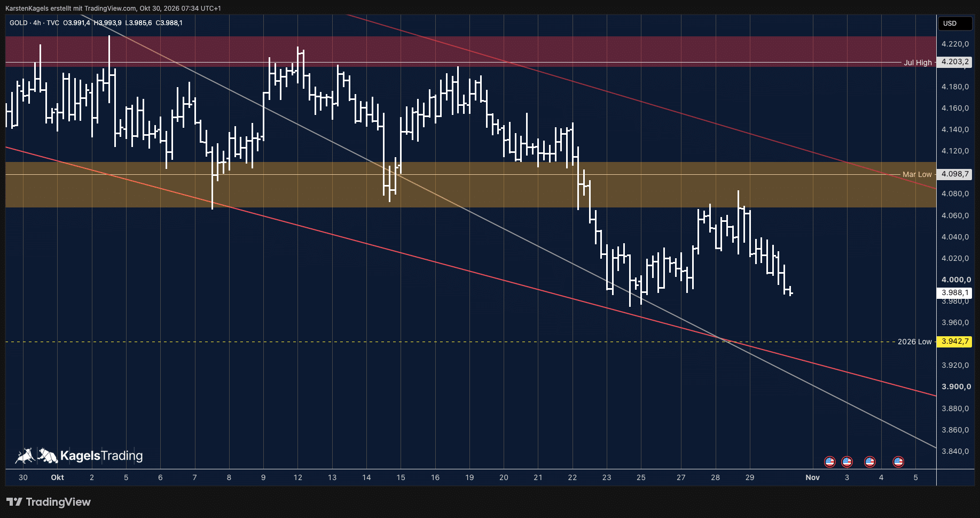The image size is (980, 518).
Task: Click the TVC data source in legend
Action: [53, 23]
